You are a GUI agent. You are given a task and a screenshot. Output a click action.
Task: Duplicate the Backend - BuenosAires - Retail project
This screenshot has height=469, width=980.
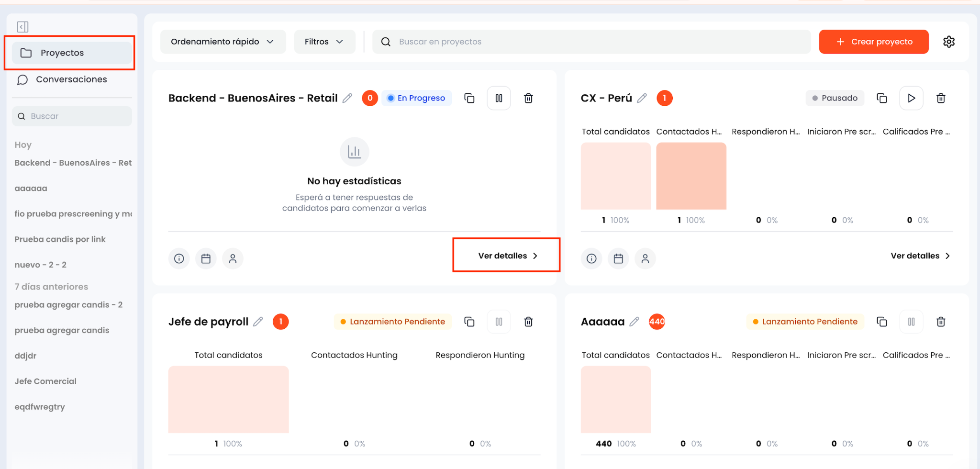tap(469, 98)
